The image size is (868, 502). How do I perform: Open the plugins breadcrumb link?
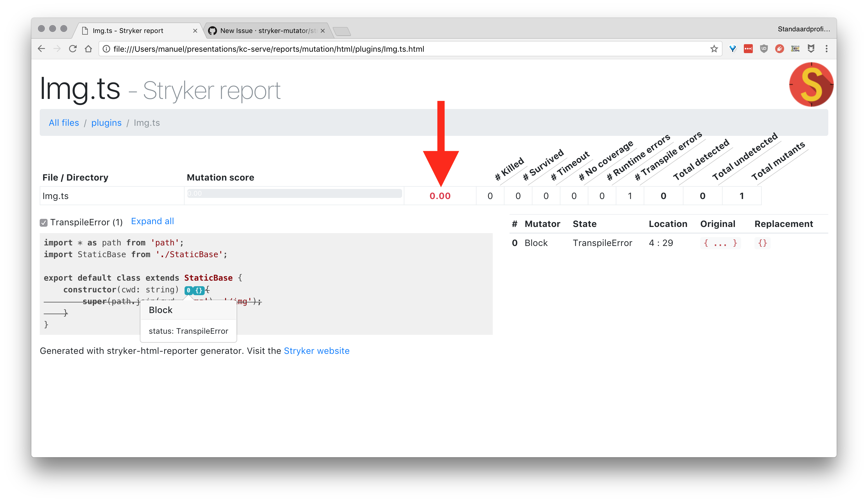[106, 123]
